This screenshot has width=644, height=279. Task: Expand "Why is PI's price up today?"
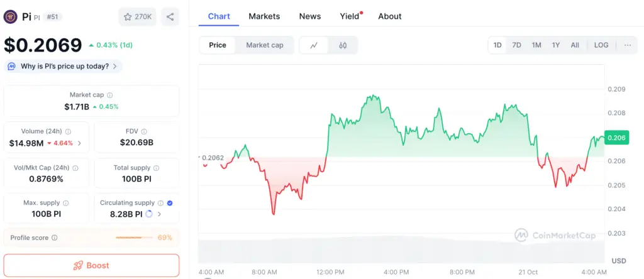pos(64,66)
